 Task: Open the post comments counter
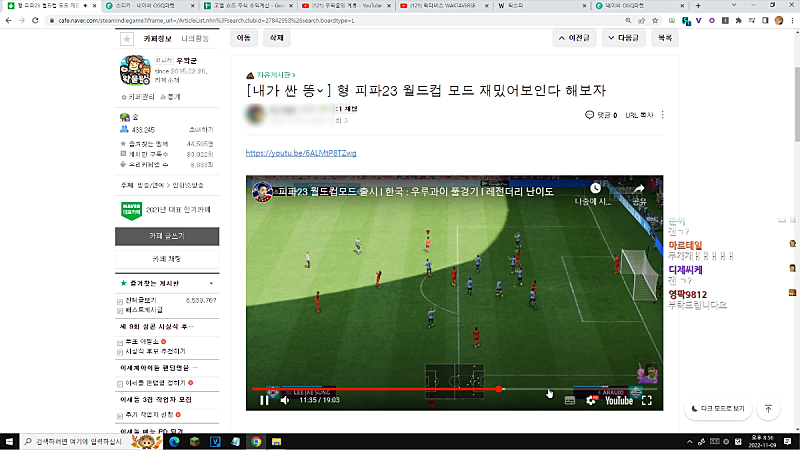coord(601,115)
